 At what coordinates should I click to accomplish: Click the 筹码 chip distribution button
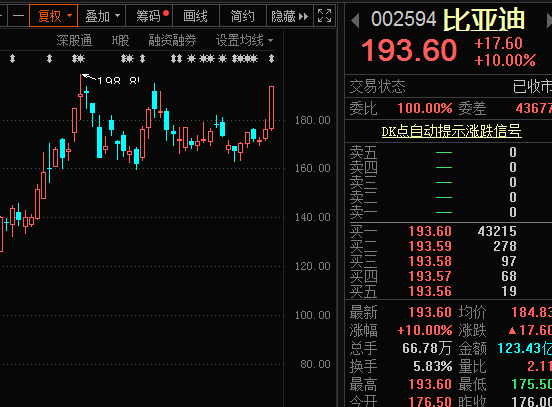pos(149,16)
